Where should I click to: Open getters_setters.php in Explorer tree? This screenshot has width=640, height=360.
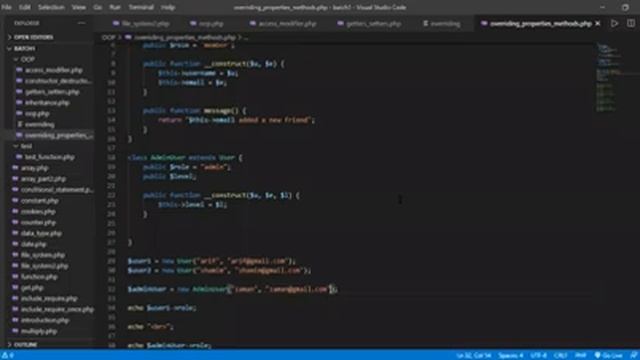(52, 92)
